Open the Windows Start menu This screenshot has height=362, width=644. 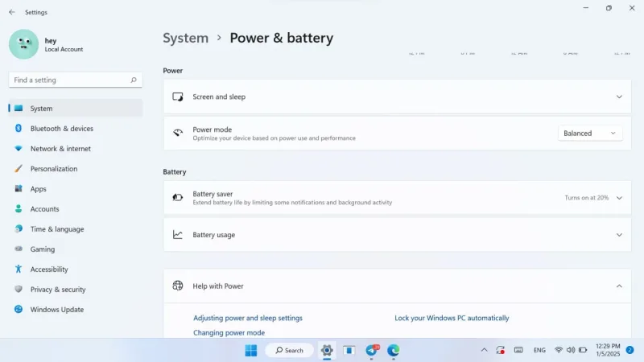click(251, 351)
